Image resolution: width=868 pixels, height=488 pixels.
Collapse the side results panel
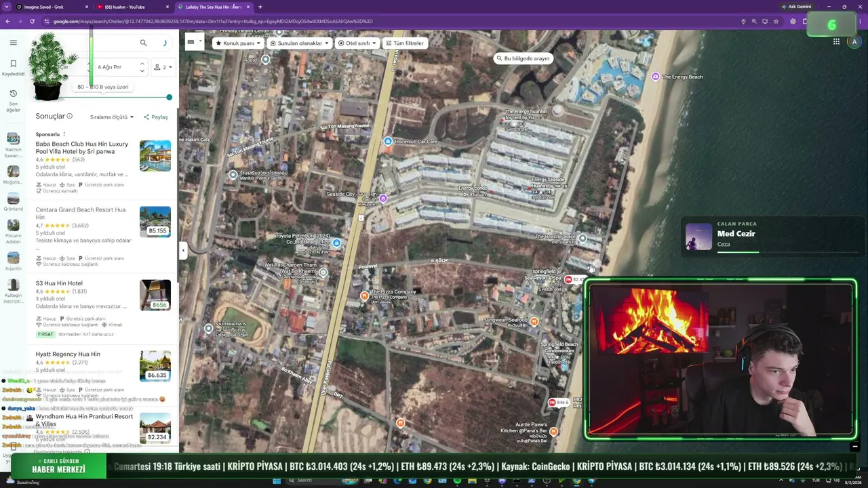click(x=182, y=250)
